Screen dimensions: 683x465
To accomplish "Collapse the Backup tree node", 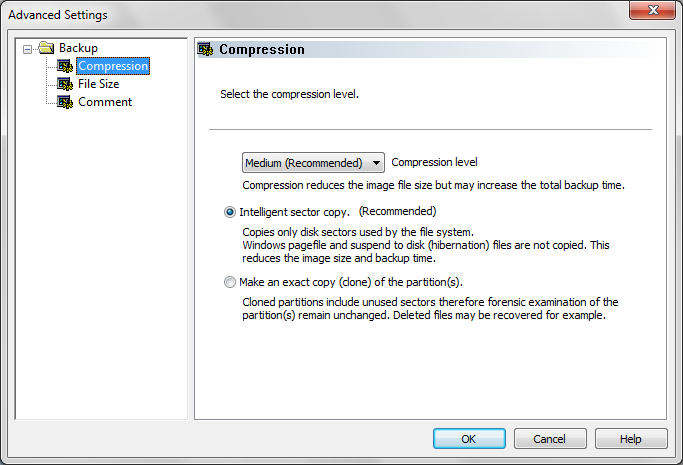I will [x=26, y=48].
